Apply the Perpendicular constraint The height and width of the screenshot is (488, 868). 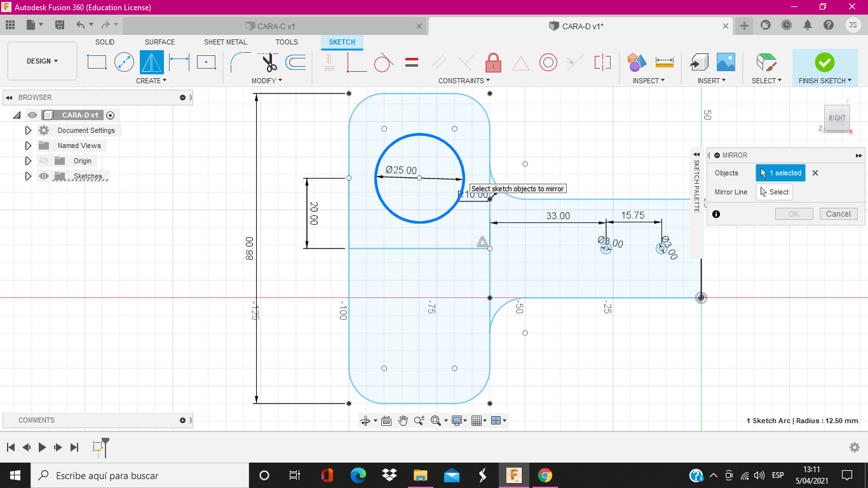coord(466,62)
